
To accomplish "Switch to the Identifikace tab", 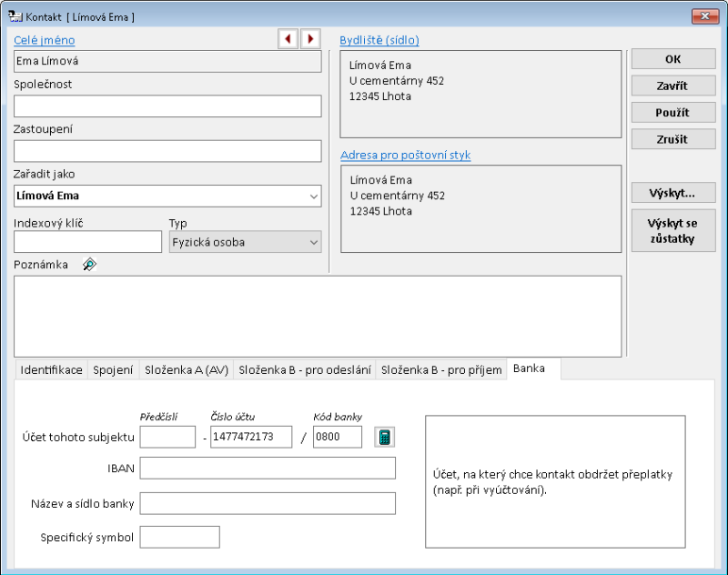I will coord(51,369).
